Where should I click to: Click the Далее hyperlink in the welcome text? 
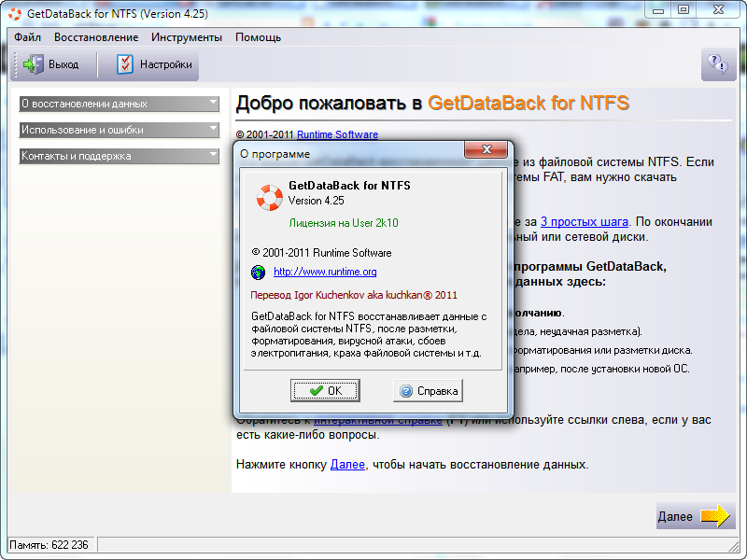346,464
